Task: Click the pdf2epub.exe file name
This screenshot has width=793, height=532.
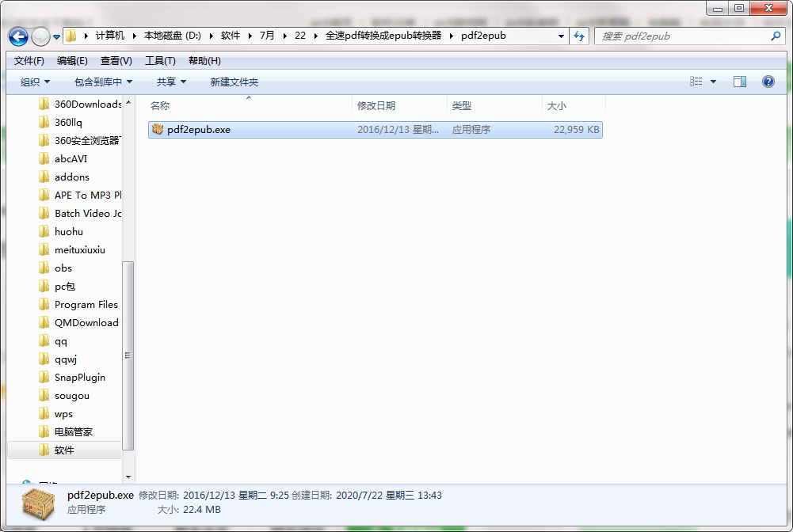Action: (x=199, y=130)
